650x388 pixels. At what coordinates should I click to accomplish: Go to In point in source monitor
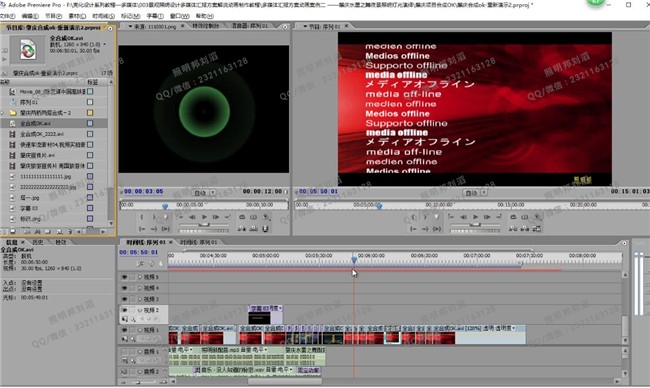tap(142, 229)
